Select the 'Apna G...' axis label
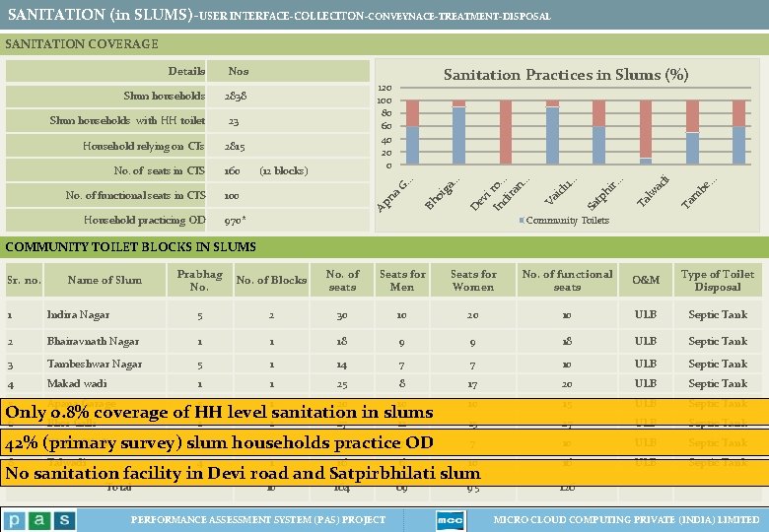769x532 pixels. (x=395, y=194)
